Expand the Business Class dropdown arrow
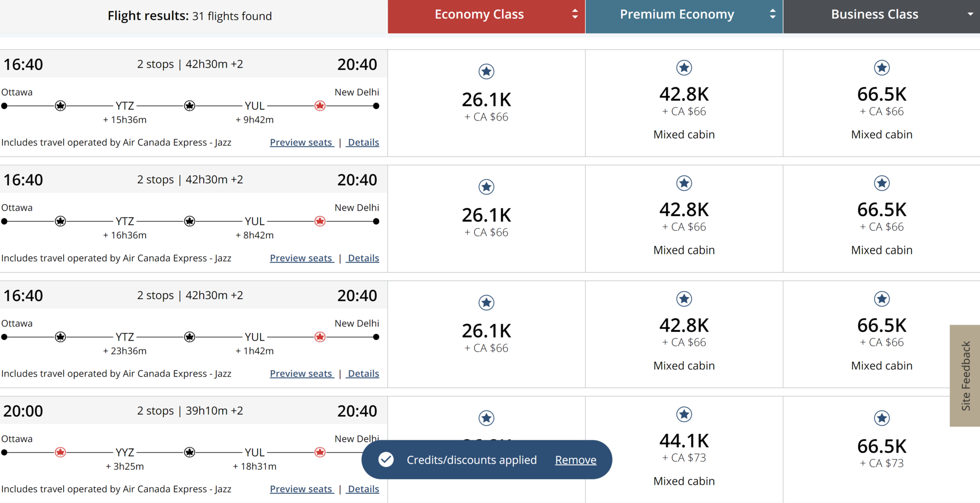Screen dimensions: 980x503 [970, 14]
